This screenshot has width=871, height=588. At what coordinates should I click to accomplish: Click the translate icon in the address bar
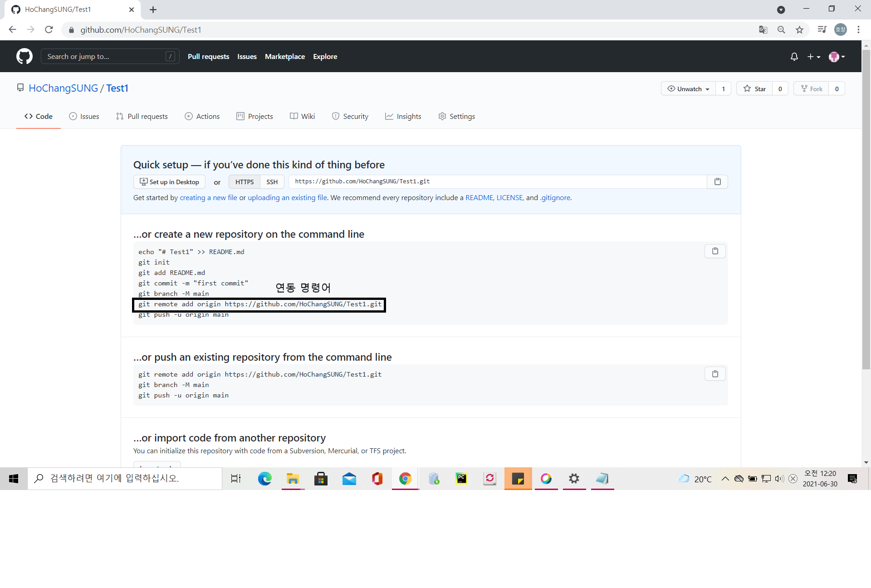pyautogui.click(x=763, y=29)
